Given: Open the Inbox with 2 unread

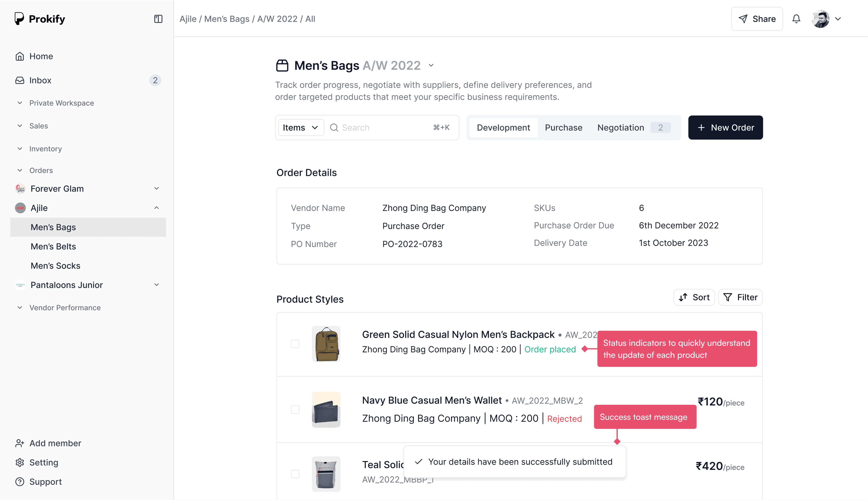Looking at the screenshot, I should coord(40,80).
